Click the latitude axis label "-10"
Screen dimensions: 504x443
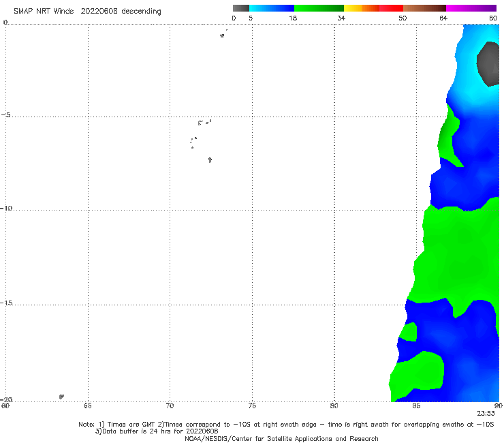pyautogui.click(x=6, y=208)
